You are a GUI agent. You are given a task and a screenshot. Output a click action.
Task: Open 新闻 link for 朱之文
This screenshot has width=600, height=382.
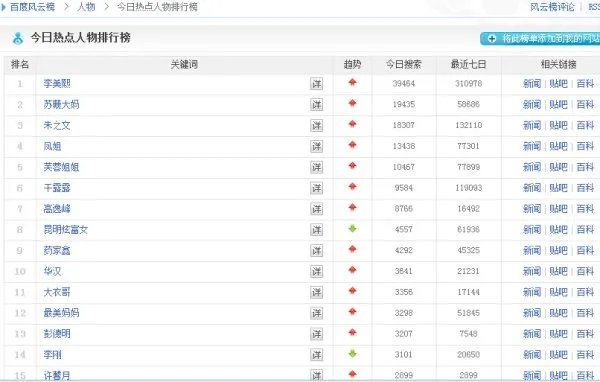click(x=532, y=125)
